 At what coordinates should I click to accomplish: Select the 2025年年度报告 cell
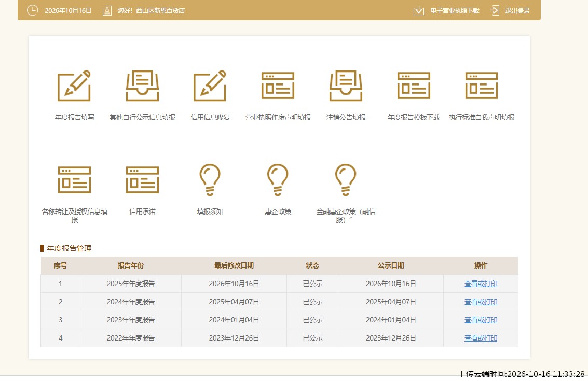tap(130, 284)
